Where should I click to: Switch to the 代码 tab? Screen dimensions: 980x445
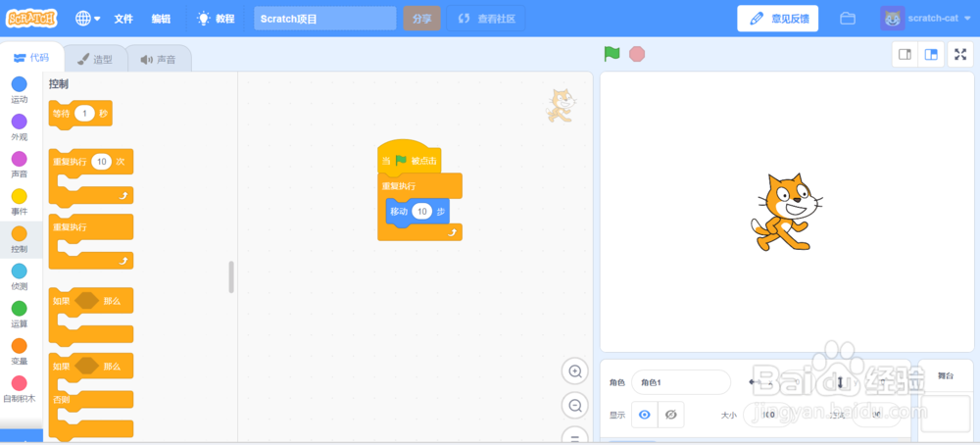point(31,58)
